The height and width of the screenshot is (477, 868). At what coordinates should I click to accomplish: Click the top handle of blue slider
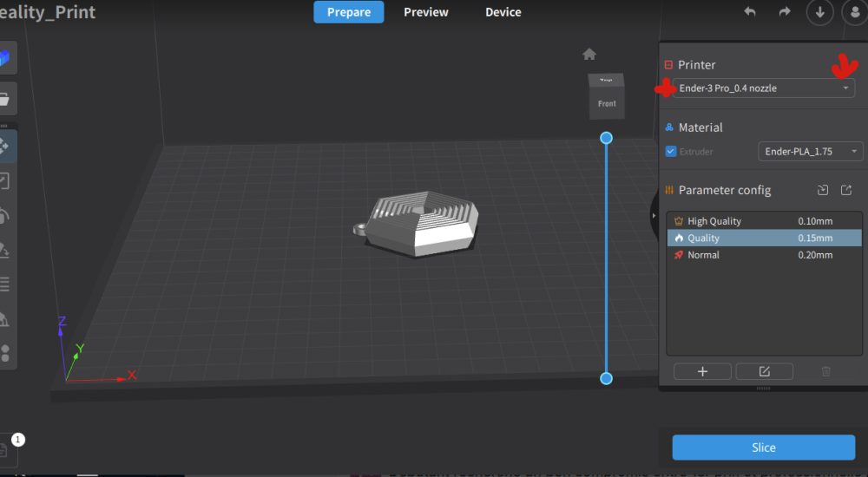click(x=606, y=138)
